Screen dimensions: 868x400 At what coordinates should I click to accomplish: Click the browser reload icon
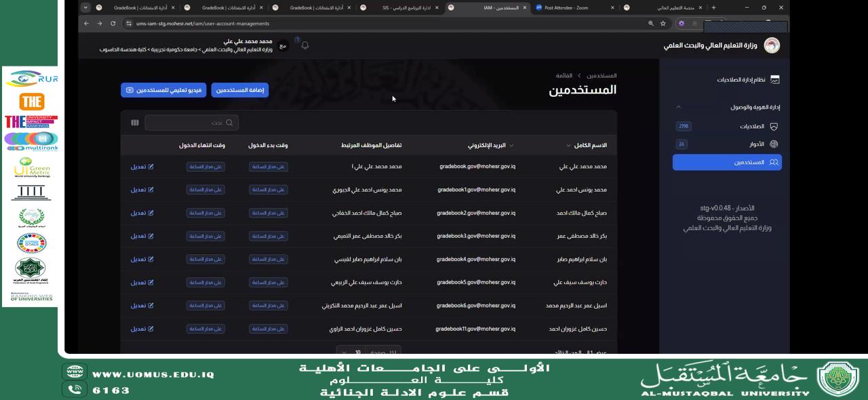click(113, 24)
